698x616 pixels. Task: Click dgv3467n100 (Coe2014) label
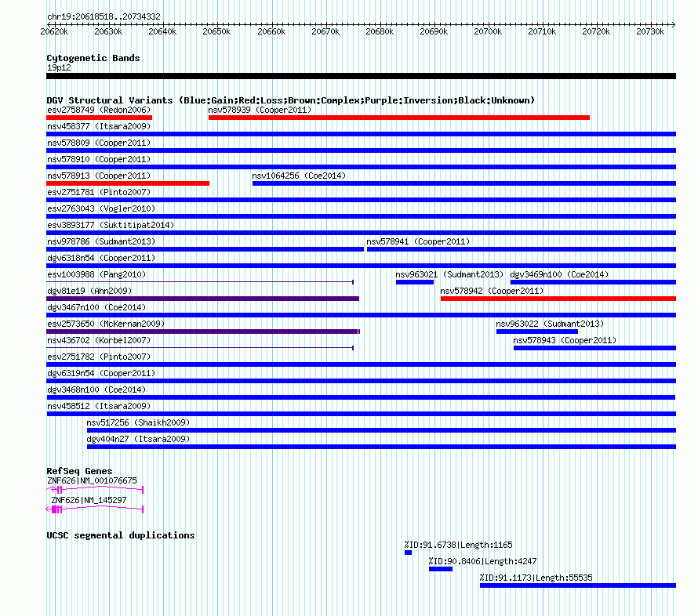point(96,307)
